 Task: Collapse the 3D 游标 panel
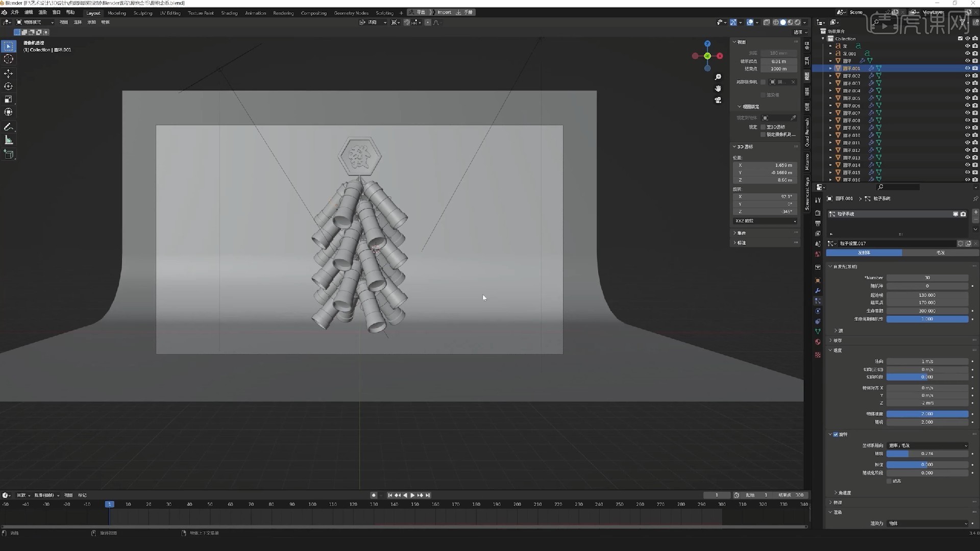735,146
